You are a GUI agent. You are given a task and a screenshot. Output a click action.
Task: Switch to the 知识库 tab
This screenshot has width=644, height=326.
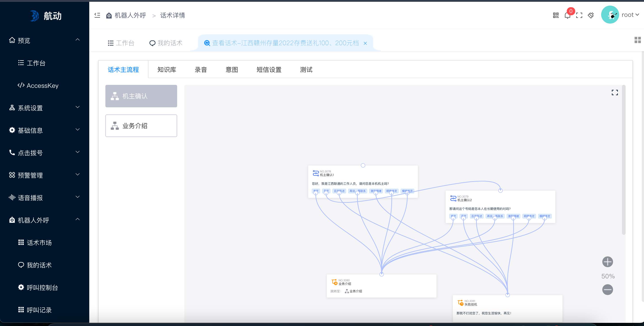(x=167, y=70)
